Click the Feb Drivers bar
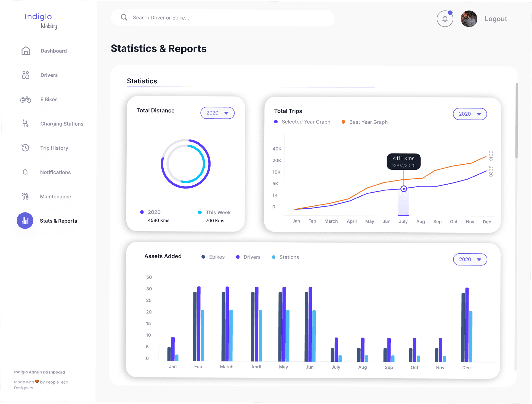Image resolution: width=532 pixels, height=404 pixels. [x=199, y=324]
